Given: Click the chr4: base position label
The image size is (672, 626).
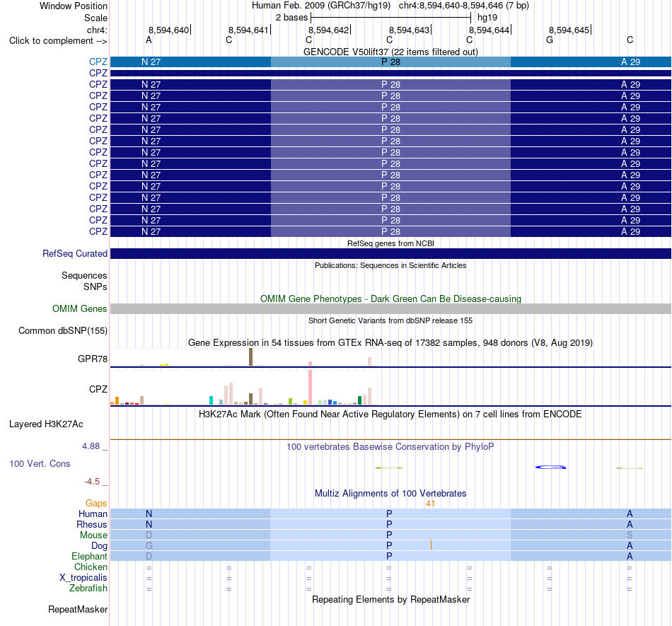Looking at the screenshot, I should point(97,30).
